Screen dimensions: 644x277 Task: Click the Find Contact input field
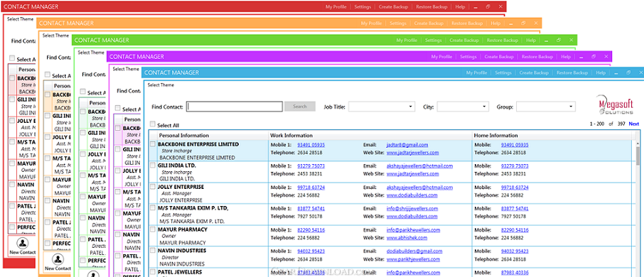click(x=235, y=107)
